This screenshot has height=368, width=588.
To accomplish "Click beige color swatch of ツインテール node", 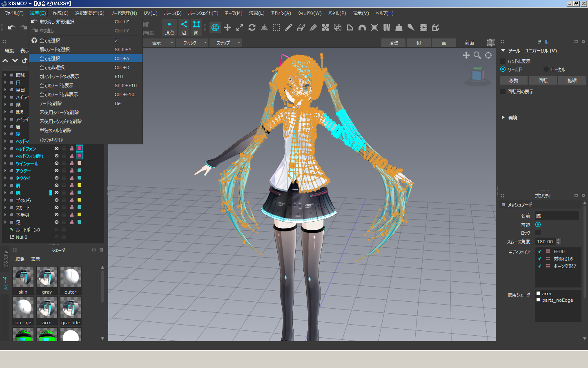I will click(x=80, y=163).
